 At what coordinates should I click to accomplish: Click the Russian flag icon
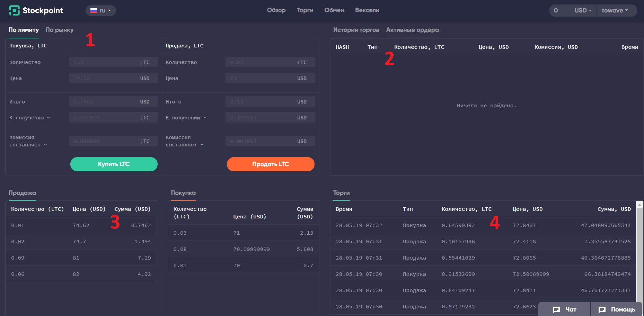(x=94, y=10)
